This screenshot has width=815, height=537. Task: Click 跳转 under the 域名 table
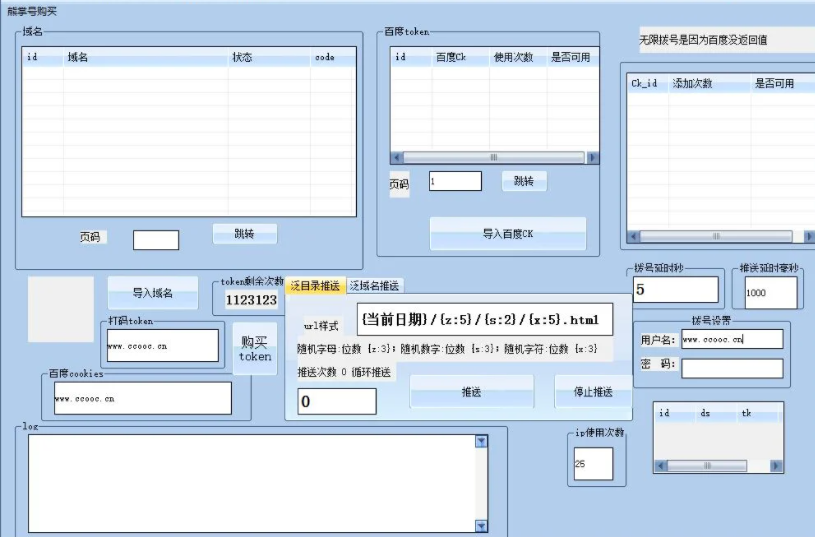(245, 234)
